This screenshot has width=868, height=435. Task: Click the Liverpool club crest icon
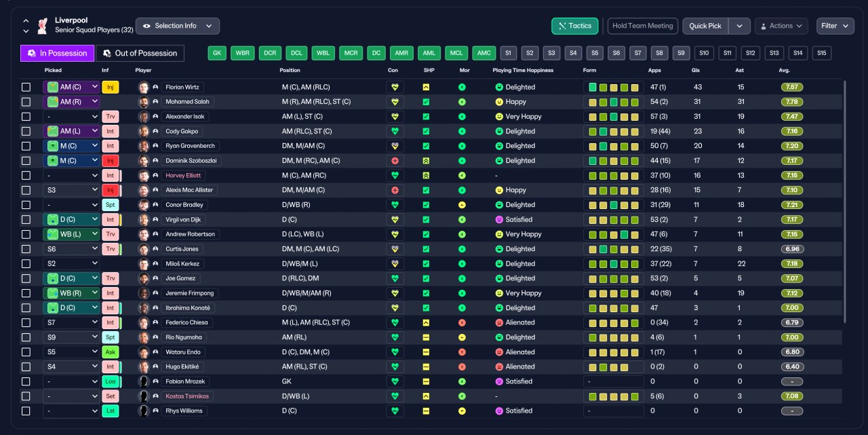[43, 26]
